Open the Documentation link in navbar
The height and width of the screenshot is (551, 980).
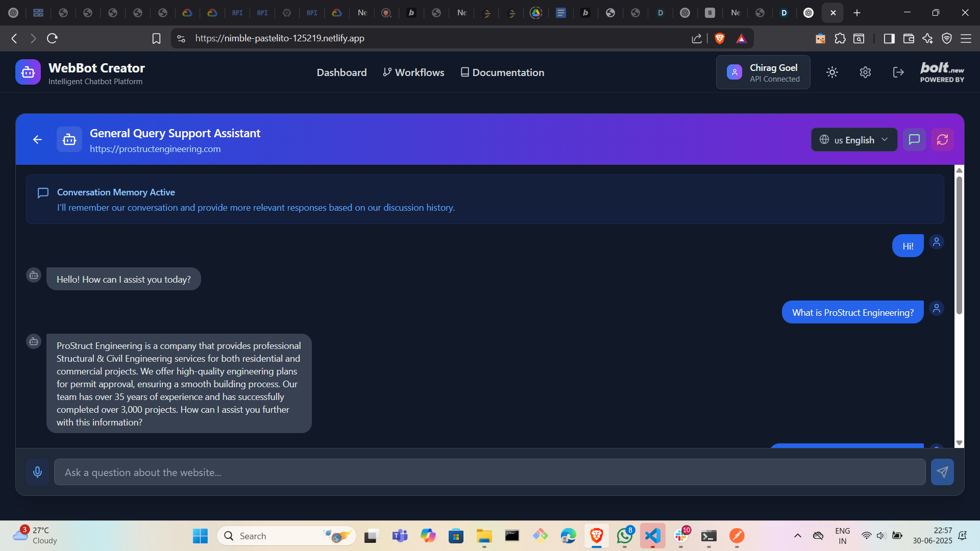point(502,72)
